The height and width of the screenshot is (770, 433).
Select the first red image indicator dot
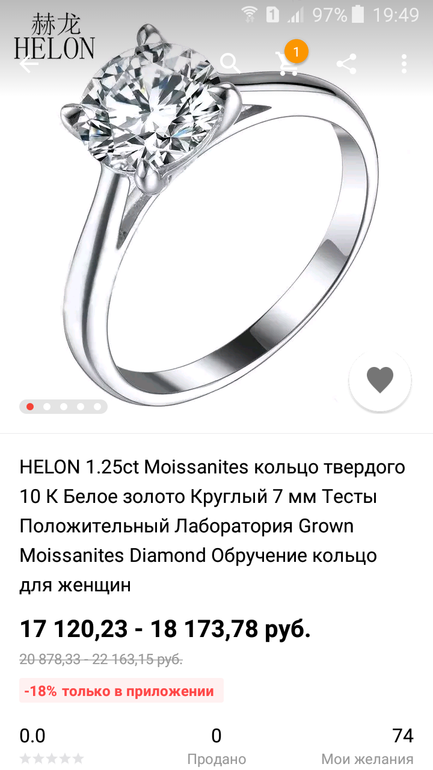pyautogui.click(x=30, y=407)
